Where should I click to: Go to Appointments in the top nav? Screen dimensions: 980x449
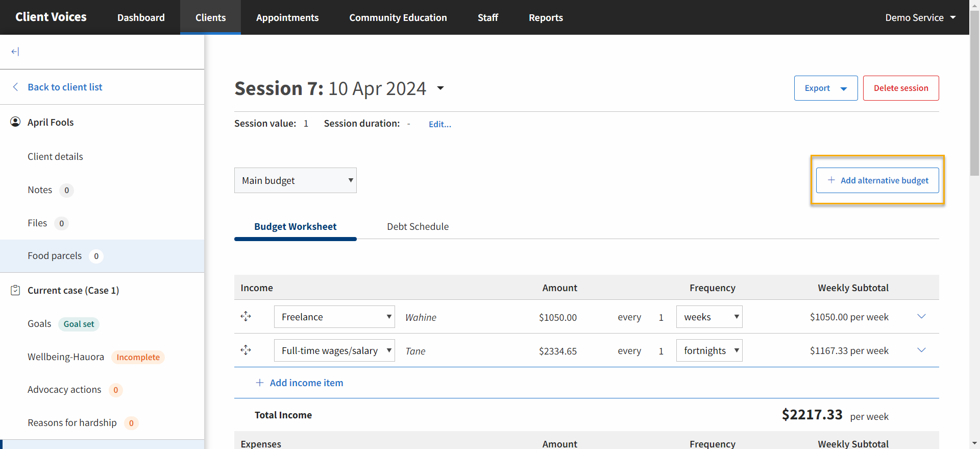tap(287, 17)
